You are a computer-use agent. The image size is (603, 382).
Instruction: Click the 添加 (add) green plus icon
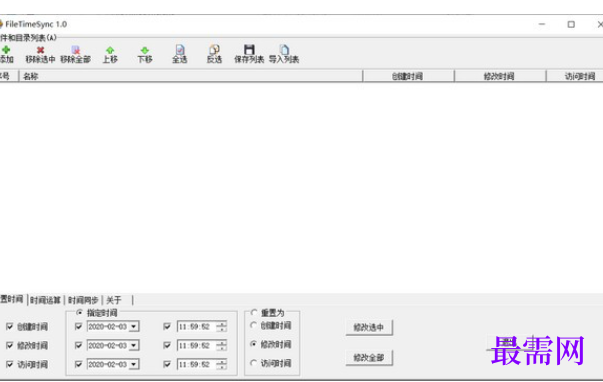click(x=6, y=50)
